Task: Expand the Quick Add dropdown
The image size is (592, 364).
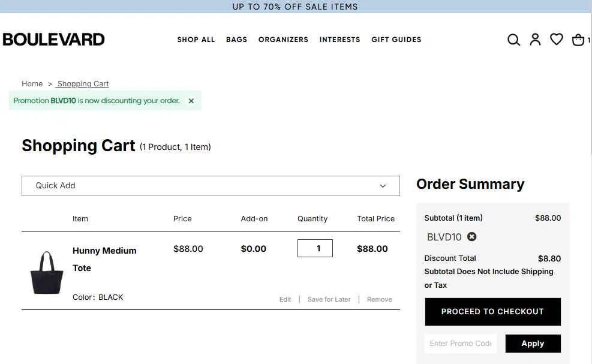Action: click(211, 186)
